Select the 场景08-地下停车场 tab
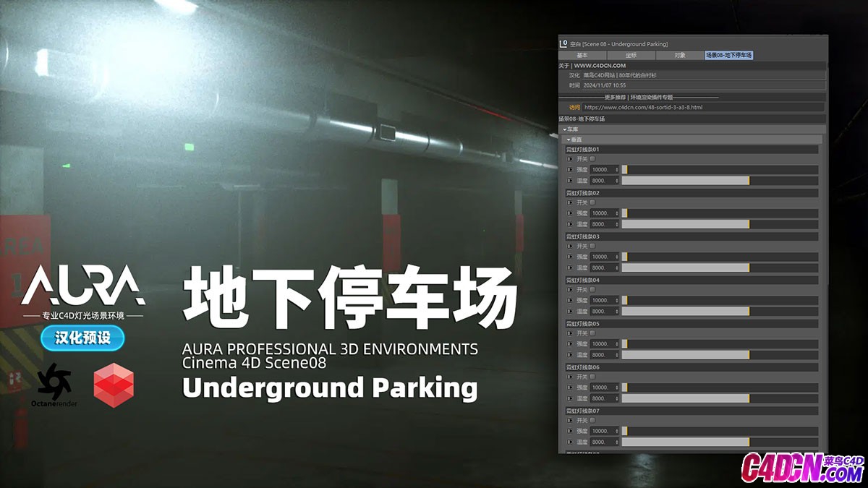 [x=729, y=55]
